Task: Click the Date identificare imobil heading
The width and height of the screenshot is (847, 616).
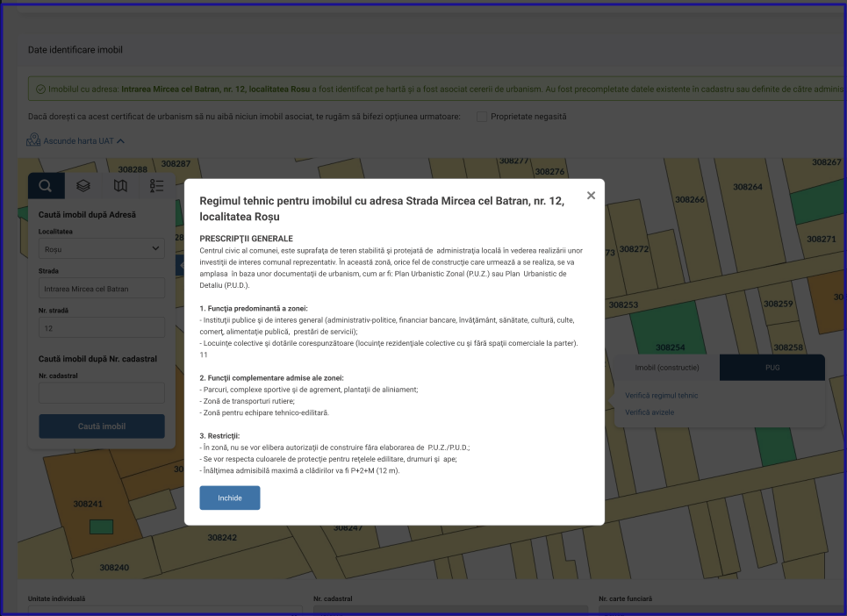Action: (75, 50)
